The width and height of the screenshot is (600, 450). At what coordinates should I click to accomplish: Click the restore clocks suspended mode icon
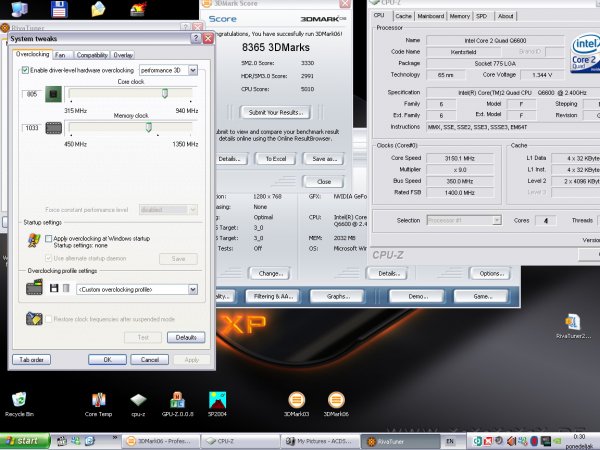[34, 318]
